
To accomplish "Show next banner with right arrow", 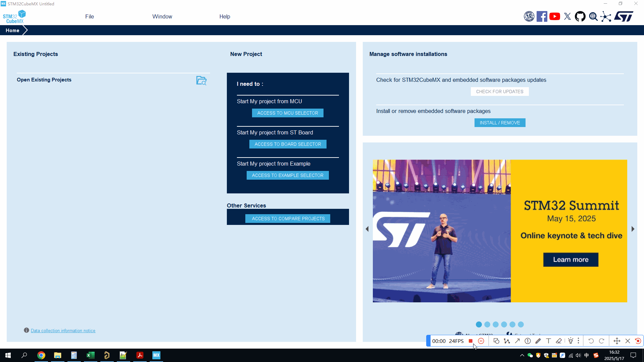I will [x=633, y=229].
